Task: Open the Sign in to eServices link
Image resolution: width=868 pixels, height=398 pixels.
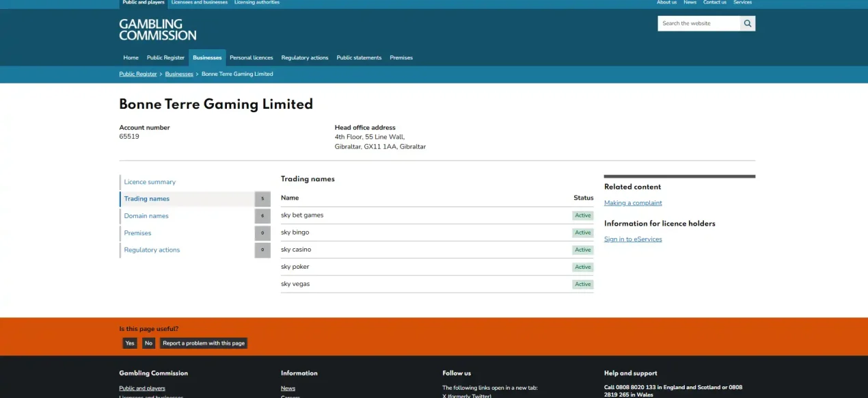Action: point(633,239)
